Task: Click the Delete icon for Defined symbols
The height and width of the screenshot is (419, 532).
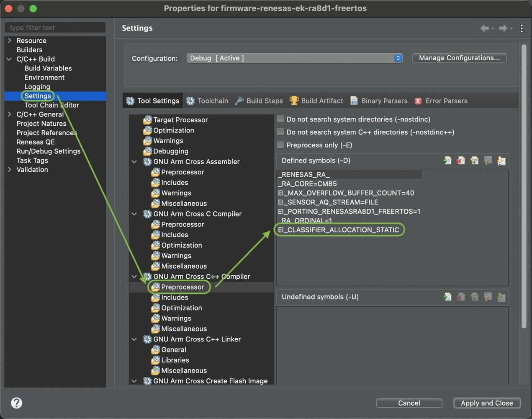Action: coord(461,160)
